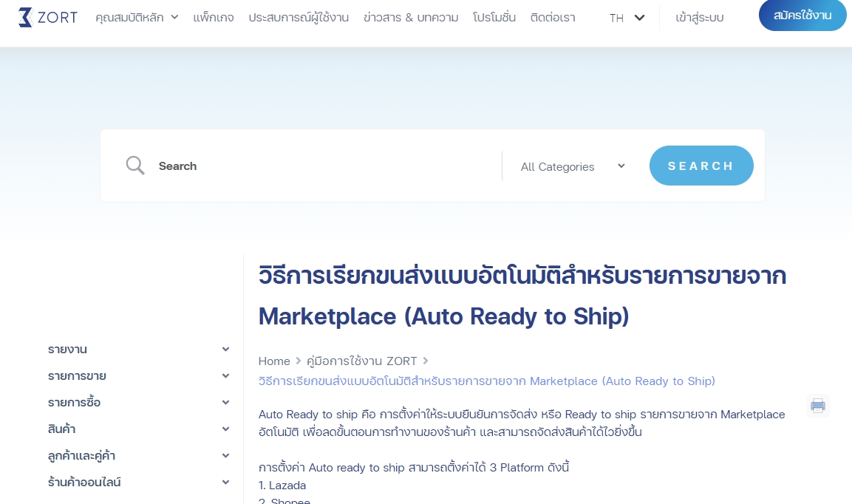Viewport: 852px width, 504px height.
Task: Open ข่าวสาร & บทความ menu item
Action: point(411,17)
